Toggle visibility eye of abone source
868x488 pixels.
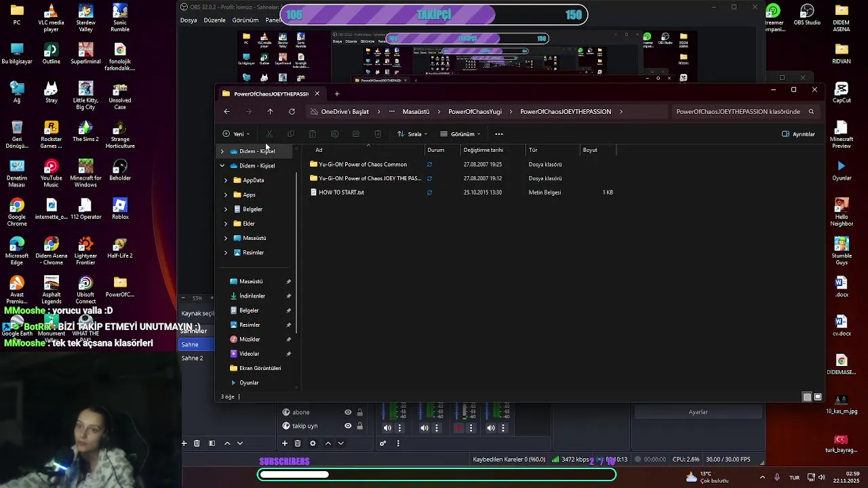[x=348, y=412]
